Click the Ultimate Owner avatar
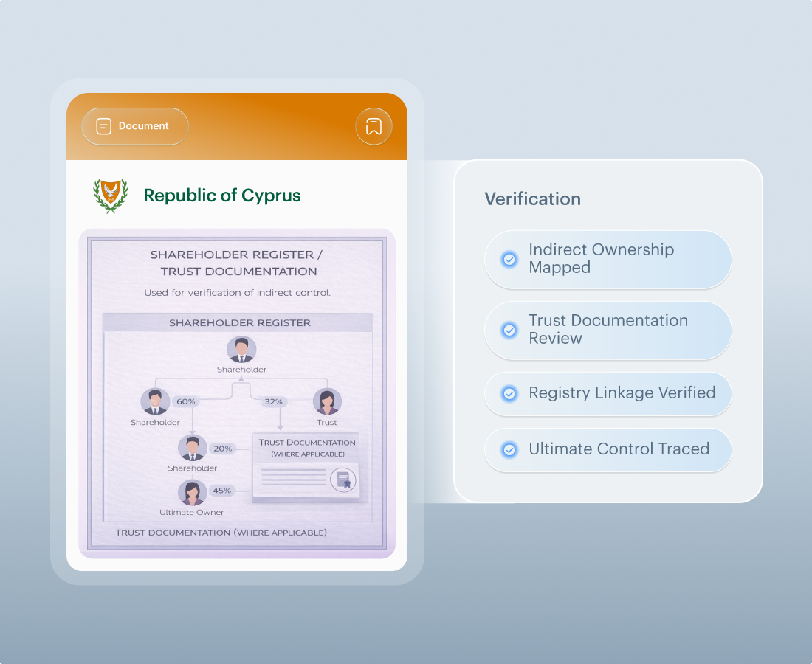 pyautogui.click(x=192, y=492)
